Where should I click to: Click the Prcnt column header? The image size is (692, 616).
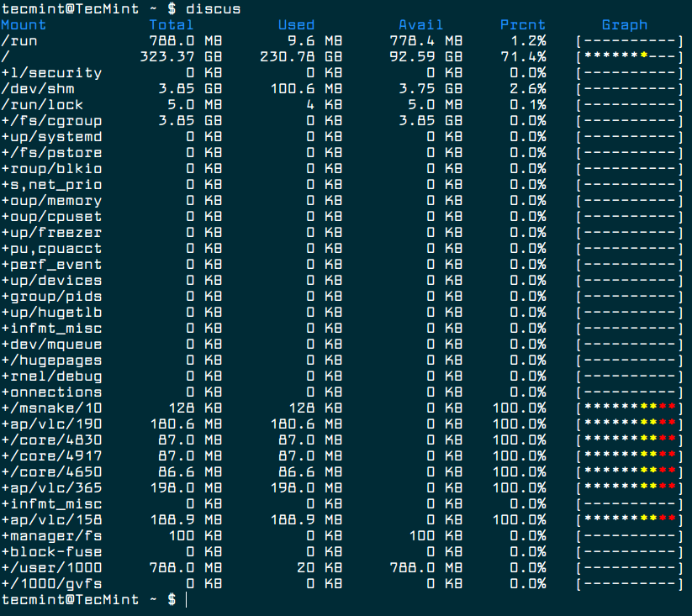(523, 24)
